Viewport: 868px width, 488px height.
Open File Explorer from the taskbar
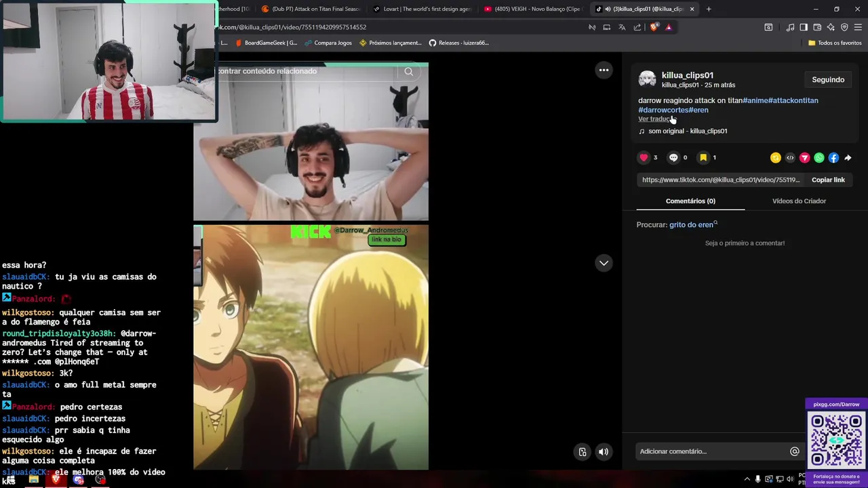[33, 479]
